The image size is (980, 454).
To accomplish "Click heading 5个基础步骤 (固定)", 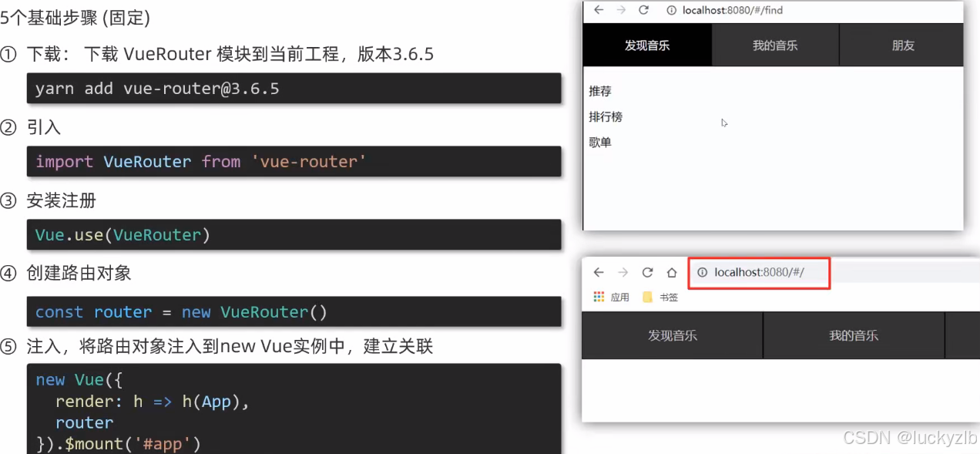I will (x=76, y=18).
